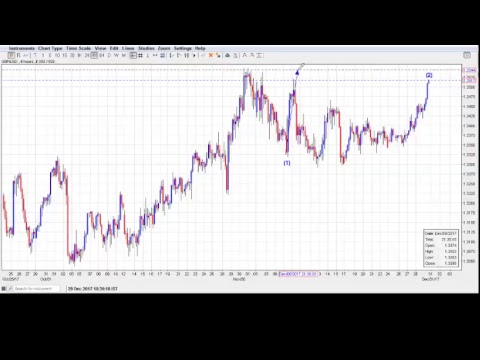Click the second A text icon
The height and width of the screenshot is (360, 480).
pyautogui.click(x=252, y=55)
